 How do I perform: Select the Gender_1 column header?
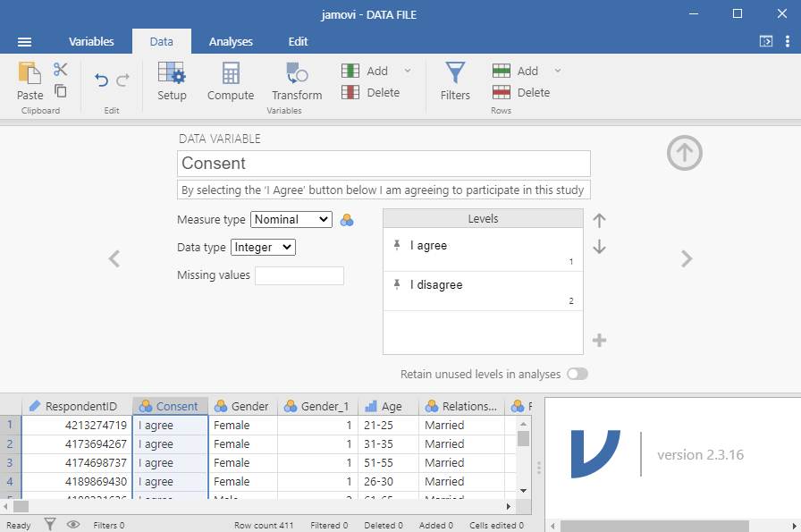(x=317, y=406)
